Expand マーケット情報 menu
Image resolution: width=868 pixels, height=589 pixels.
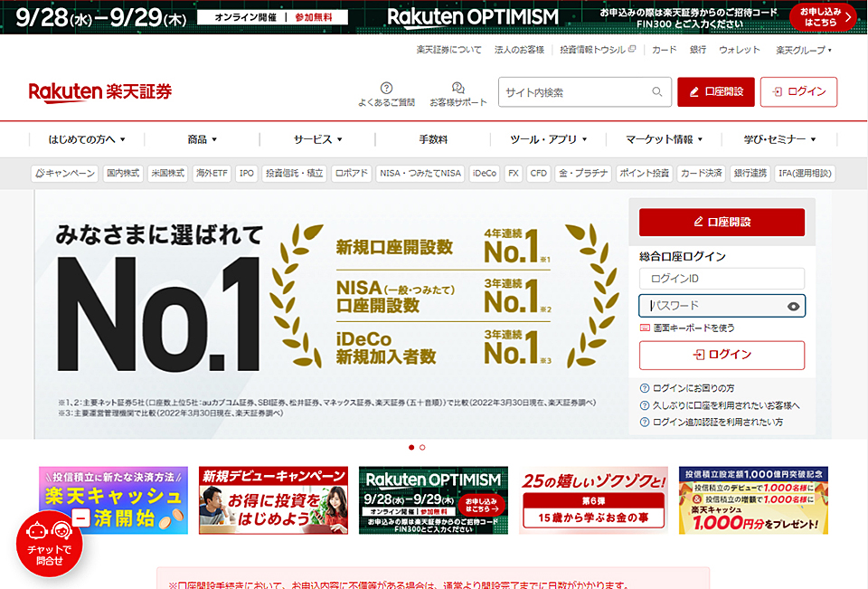click(664, 139)
